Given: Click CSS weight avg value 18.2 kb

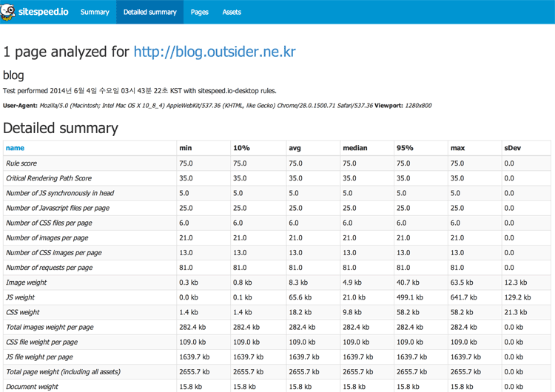Looking at the screenshot, I should tap(300, 311).
